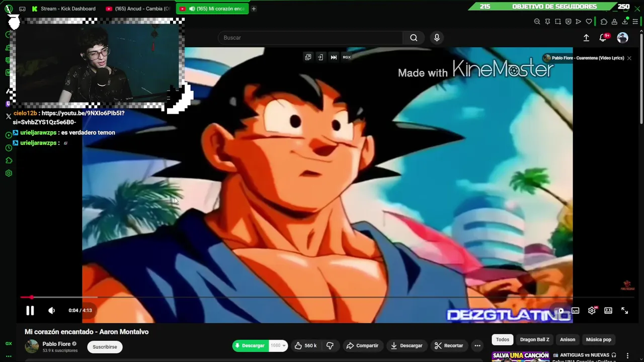Select the Todos filter chip

(503, 339)
